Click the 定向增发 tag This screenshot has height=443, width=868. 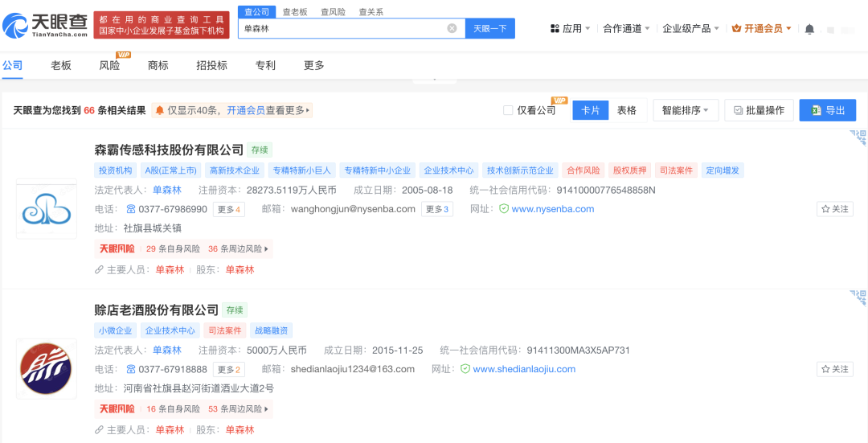(x=723, y=170)
